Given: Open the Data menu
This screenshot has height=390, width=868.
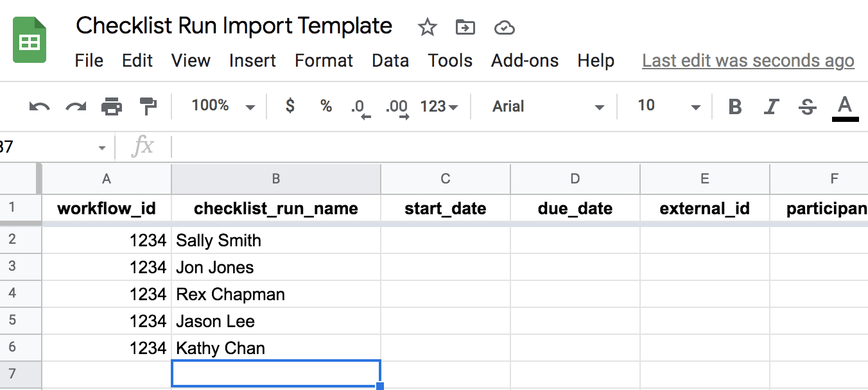Looking at the screenshot, I should tap(390, 61).
